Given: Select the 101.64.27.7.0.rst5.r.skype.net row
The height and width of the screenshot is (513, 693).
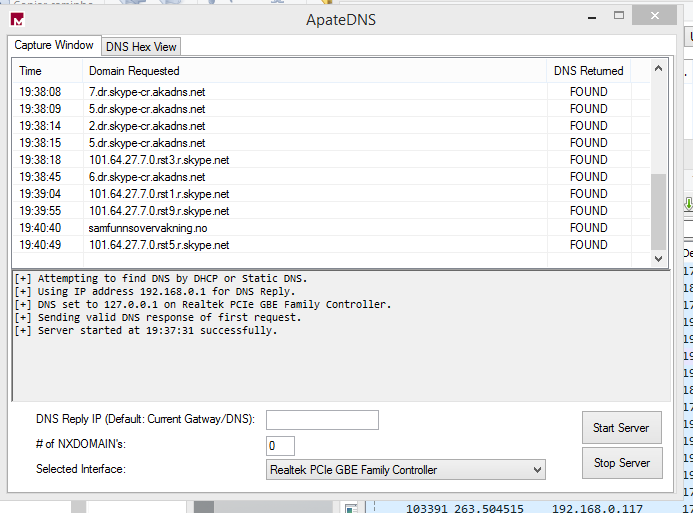Looking at the screenshot, I should 331,245.
